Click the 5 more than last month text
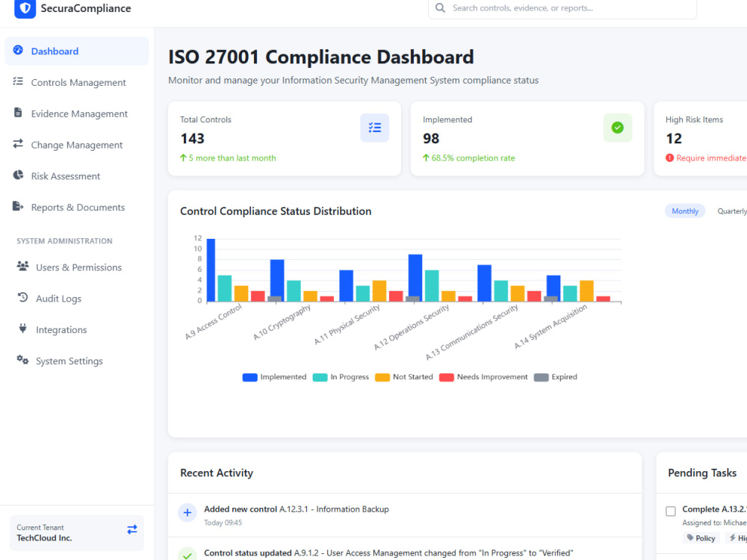The height and width of the screenshot is (560, 747). coord(232,158)
